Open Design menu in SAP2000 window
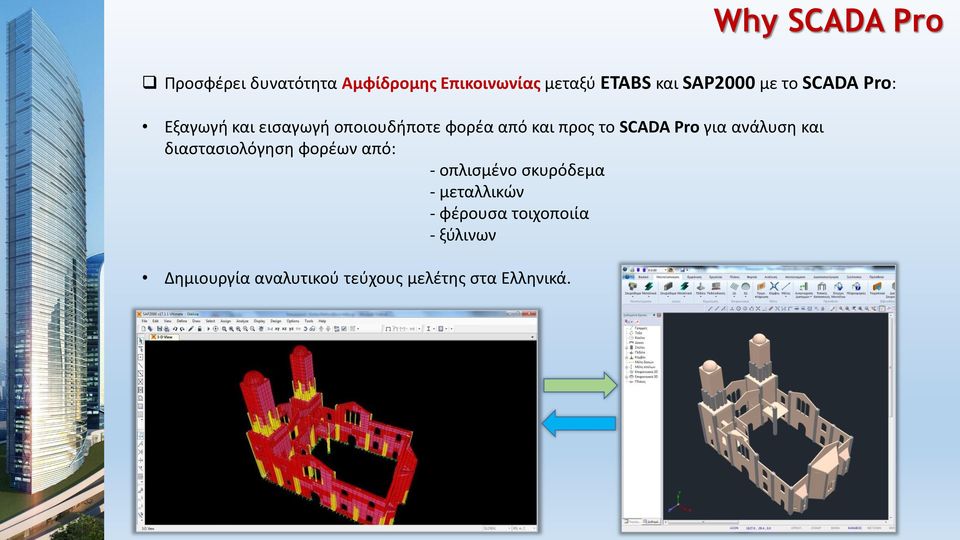This screenshot has height=540, width=960. coord(276,321)
